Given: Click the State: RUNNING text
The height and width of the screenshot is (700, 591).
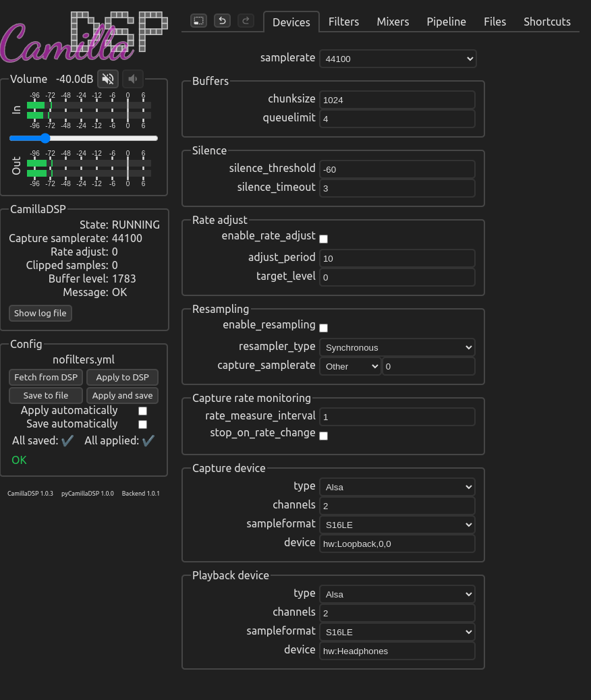Looking at the screenshot, I should 119,225.
